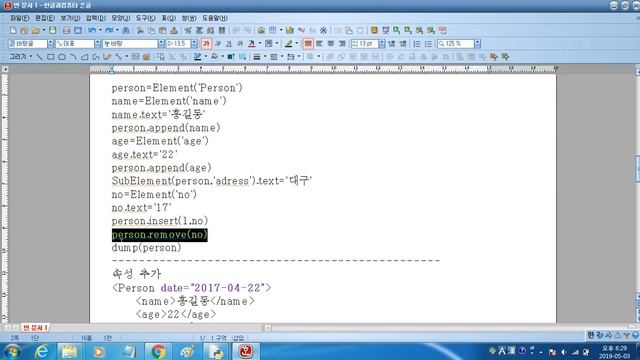This screenshot has width=640, height=360.
Task: Launch Internet Explorer from taskbar
Action: (42, 351)
